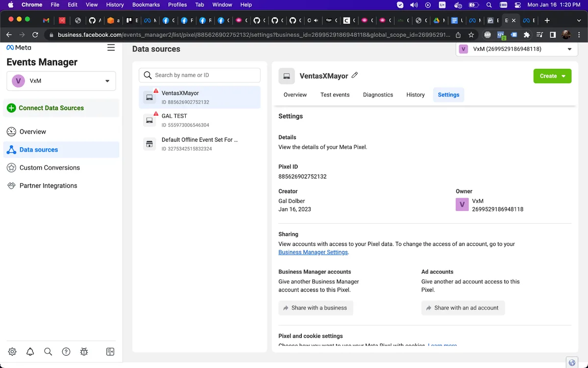Click Share with an ad account button
Screen dimensions: 588x368
click(x=463, y=308)
